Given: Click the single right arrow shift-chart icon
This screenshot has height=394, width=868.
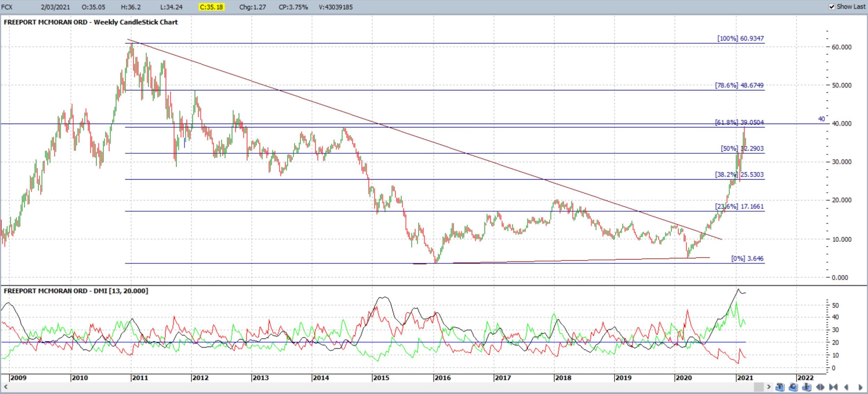Looking at the screenshot, I should coord(860,387).
